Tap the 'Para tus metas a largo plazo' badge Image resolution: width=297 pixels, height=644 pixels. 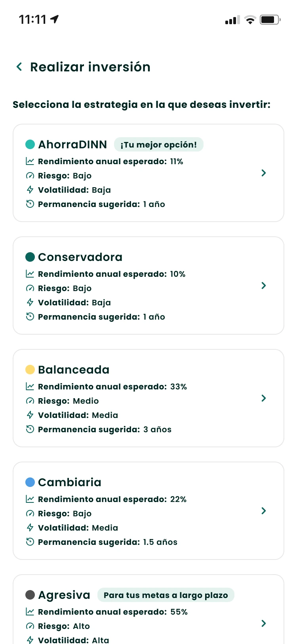pos(166,595)
